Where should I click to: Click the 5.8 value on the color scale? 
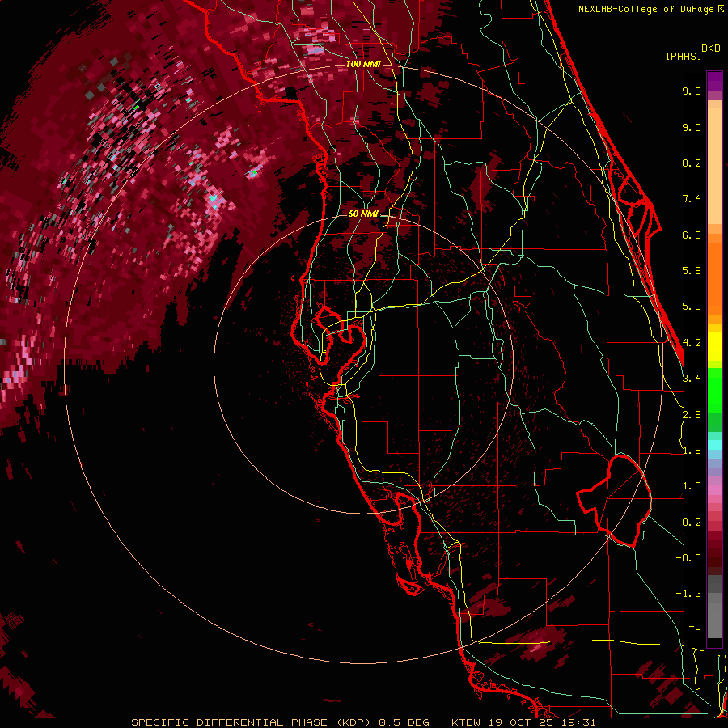692,271
